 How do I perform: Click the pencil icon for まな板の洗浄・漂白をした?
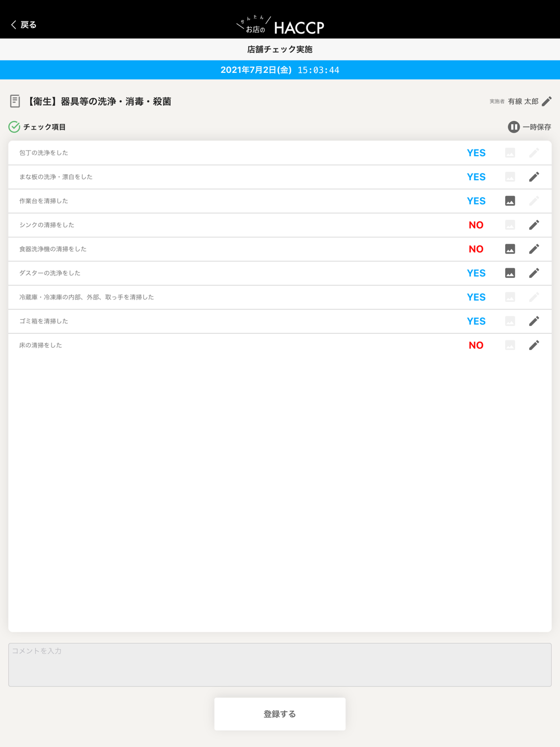pos(534,177)
